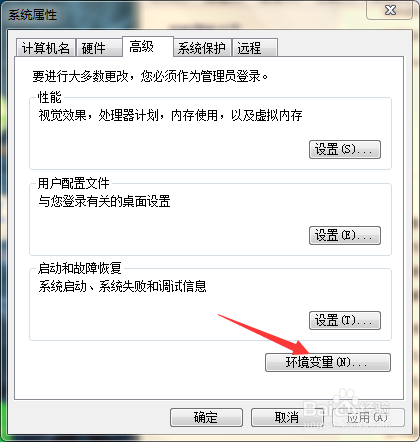
Task: Open 环境变量(N) dialog
Action: (328, 362)
